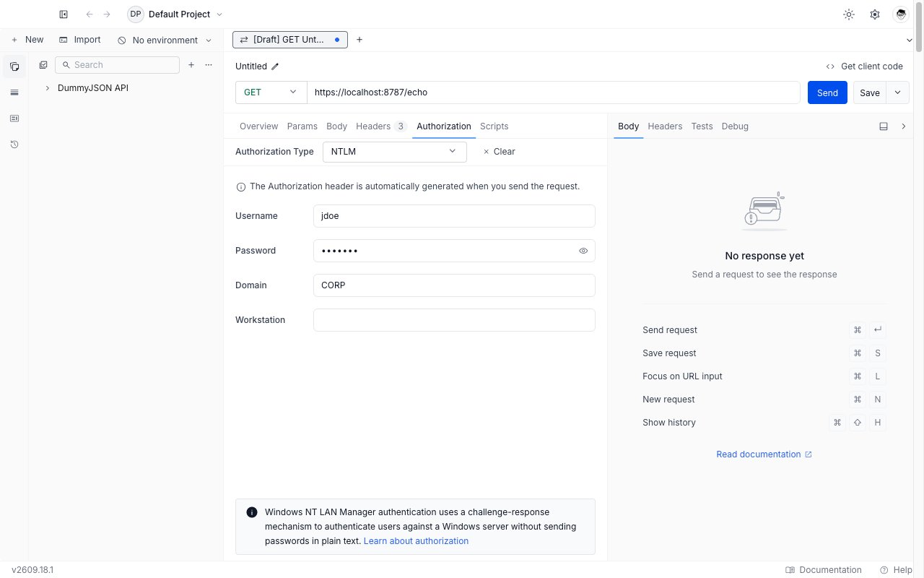Open settings gear icon
924x578 pixels.
[x=875, y=14]
